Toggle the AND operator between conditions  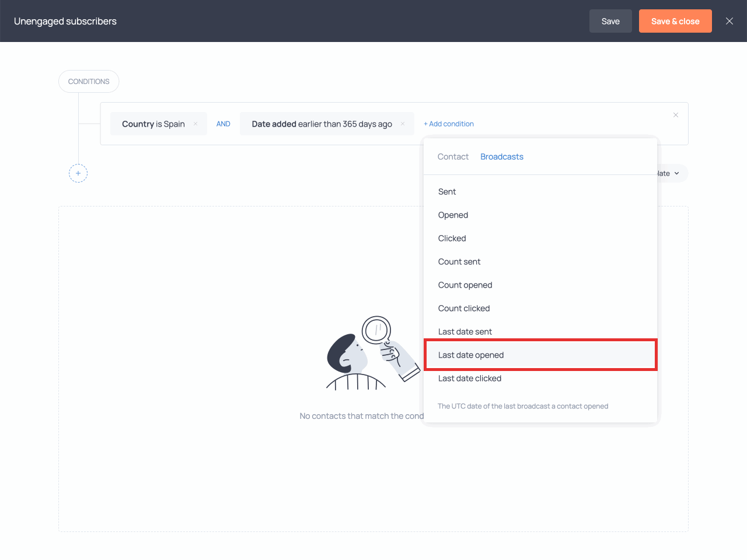pos(224,124)
